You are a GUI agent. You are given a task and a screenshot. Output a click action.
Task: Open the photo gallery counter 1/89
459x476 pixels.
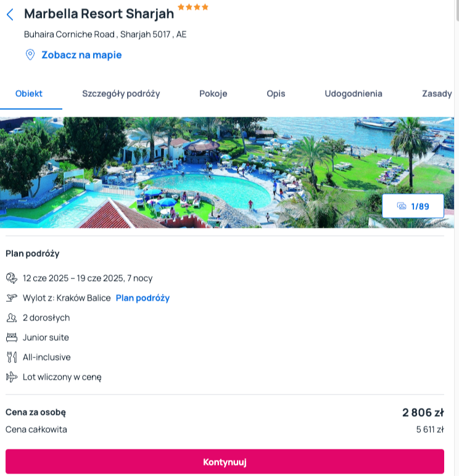click(413, 206)
